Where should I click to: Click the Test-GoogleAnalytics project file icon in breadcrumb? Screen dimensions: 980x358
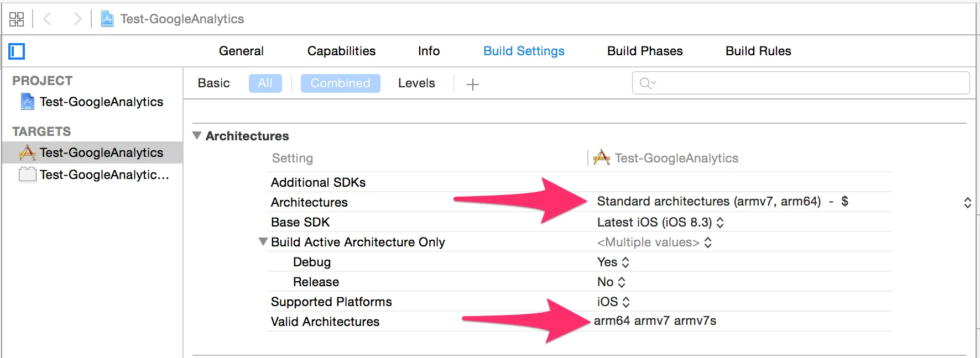(107, 19)
